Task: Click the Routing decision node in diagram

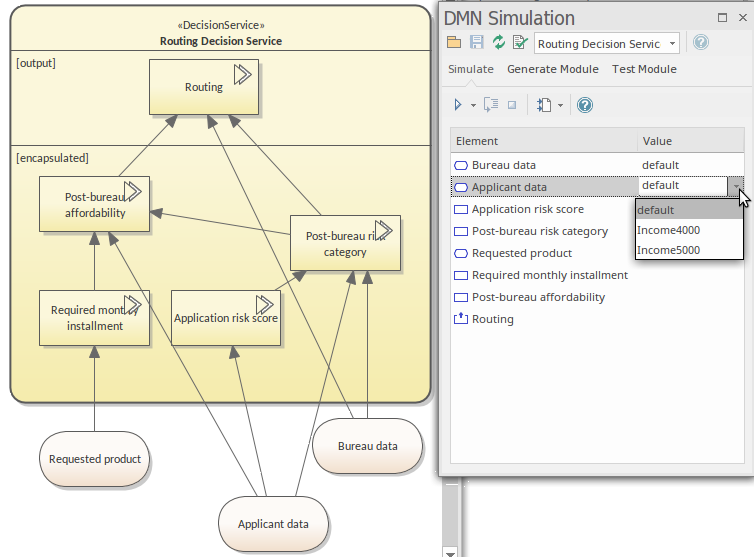Action: coord(204,87)
